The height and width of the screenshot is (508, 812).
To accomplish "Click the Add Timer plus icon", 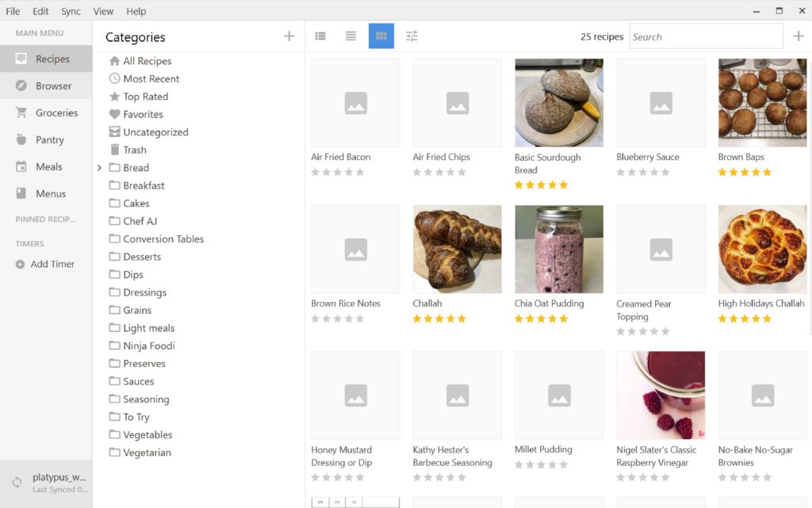I will 20,265.
